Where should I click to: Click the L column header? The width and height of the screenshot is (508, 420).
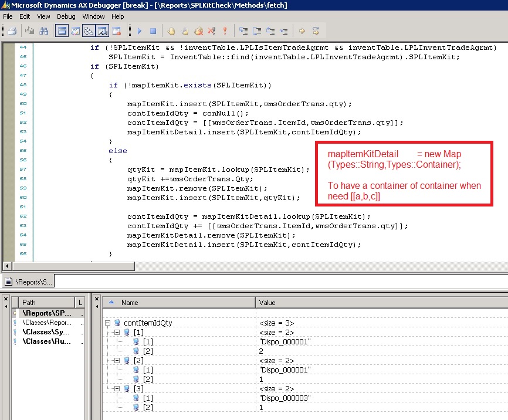pyautogui.click(x=80, y=302)
